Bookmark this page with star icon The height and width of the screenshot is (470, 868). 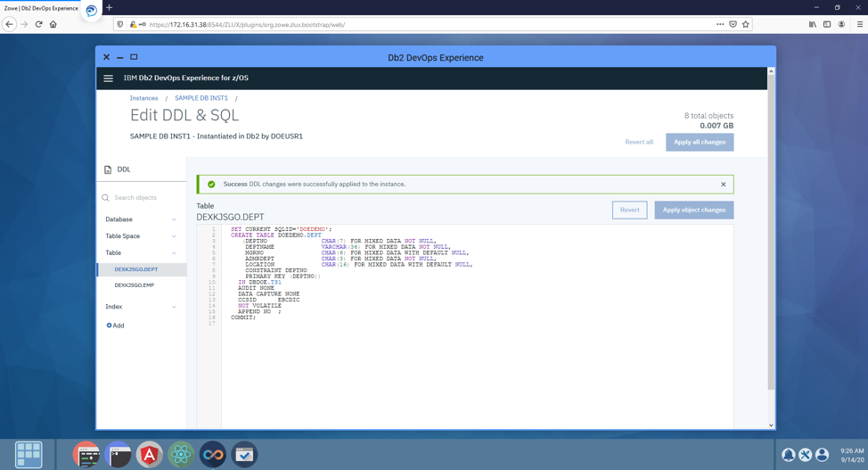click(x=746, y=24)
